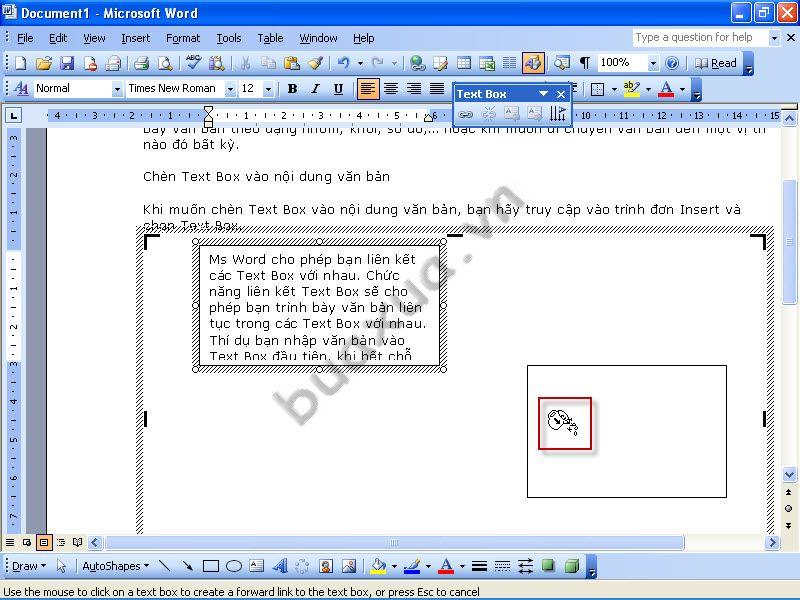Toggle Italic formatting

coord(315,89)
